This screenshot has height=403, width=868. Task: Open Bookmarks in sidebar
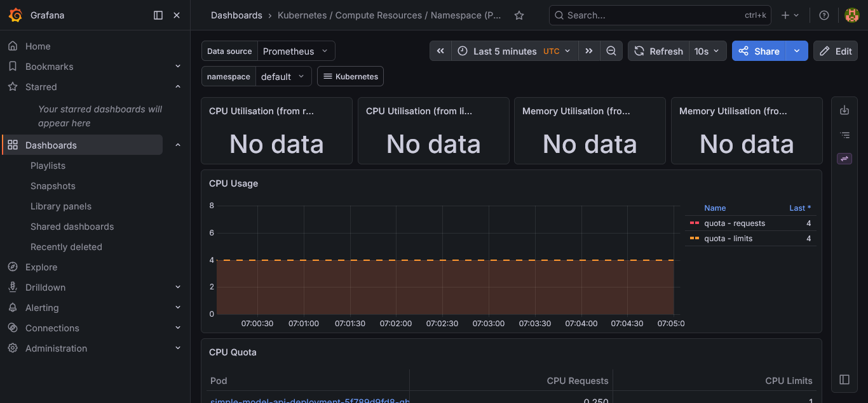pos(49,67)
